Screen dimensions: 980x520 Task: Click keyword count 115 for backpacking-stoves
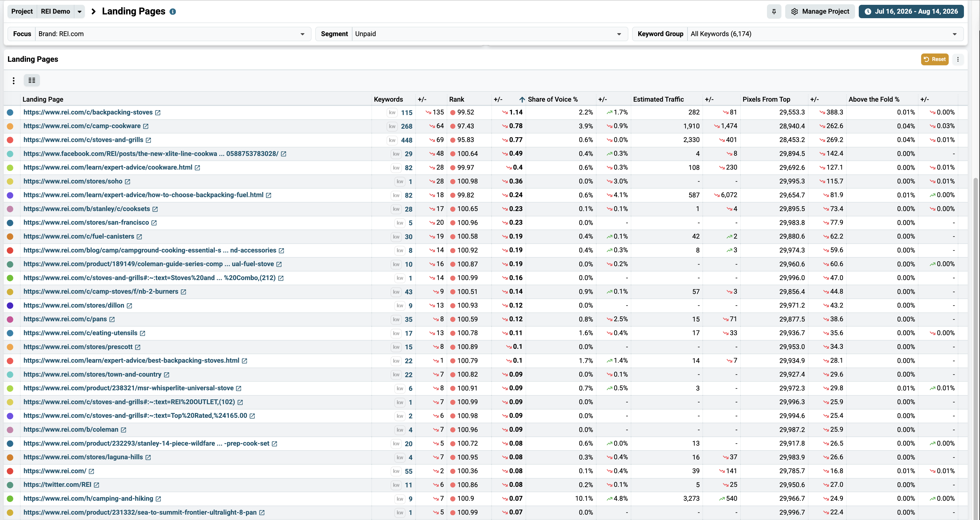coord(407,113)
